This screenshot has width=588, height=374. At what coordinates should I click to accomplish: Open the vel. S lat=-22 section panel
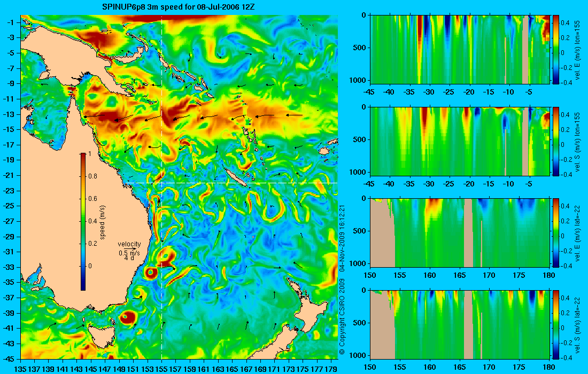pyautogui.click(x=460, y=324)
